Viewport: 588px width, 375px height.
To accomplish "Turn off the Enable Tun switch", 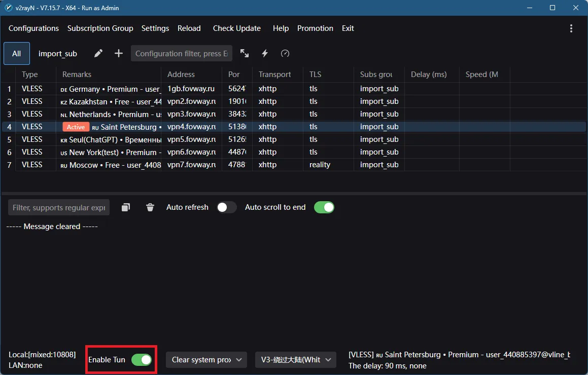I will click(142, 360).
